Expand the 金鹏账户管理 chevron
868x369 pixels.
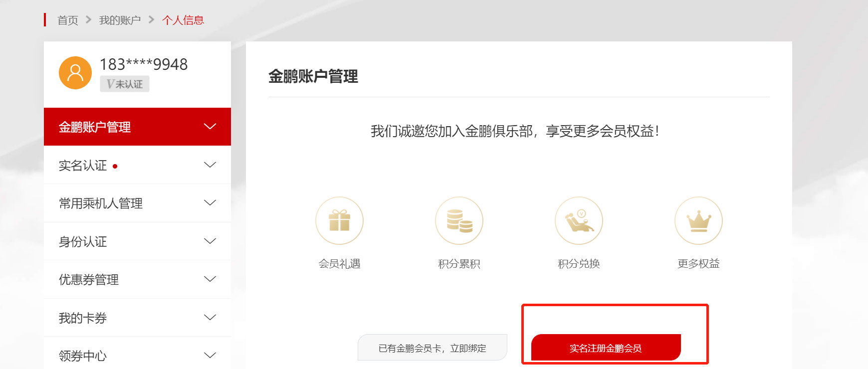[210, 127]
